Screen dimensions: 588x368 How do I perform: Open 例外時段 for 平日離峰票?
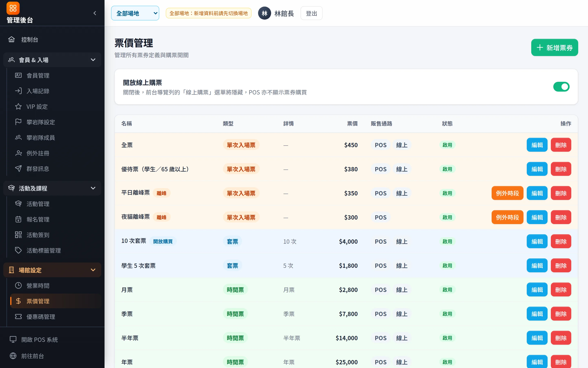507,193
